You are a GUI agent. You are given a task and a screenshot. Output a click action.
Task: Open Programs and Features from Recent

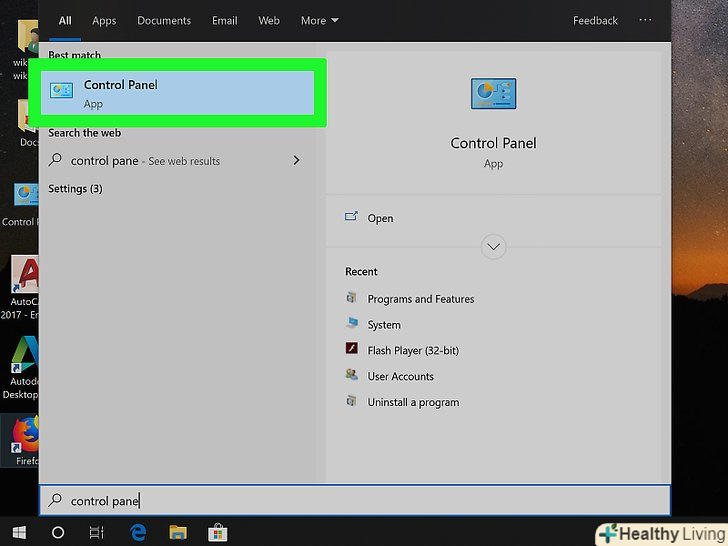[x=420, y=299]
